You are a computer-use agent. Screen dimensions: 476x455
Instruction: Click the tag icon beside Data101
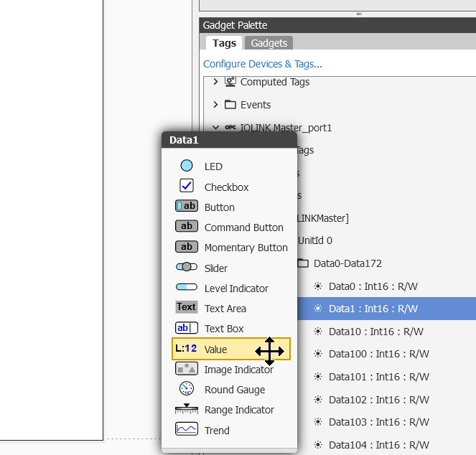click(318, 377)
